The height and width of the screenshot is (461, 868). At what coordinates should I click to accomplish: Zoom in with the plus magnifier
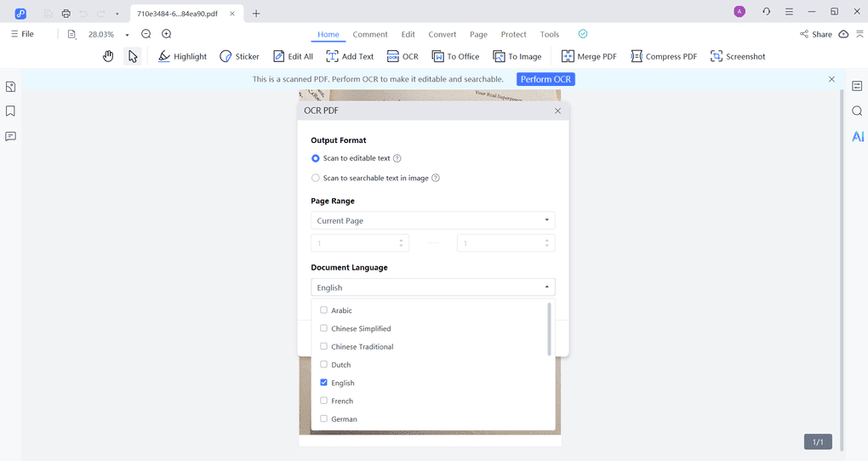[166, 34]
